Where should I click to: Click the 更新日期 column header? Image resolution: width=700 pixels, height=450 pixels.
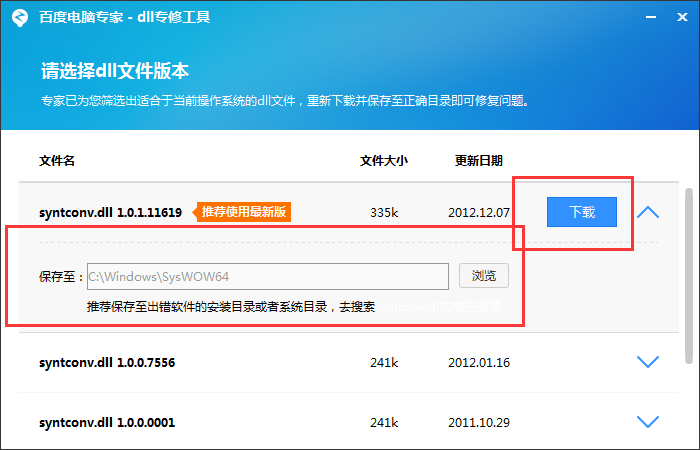click(479, 161)
